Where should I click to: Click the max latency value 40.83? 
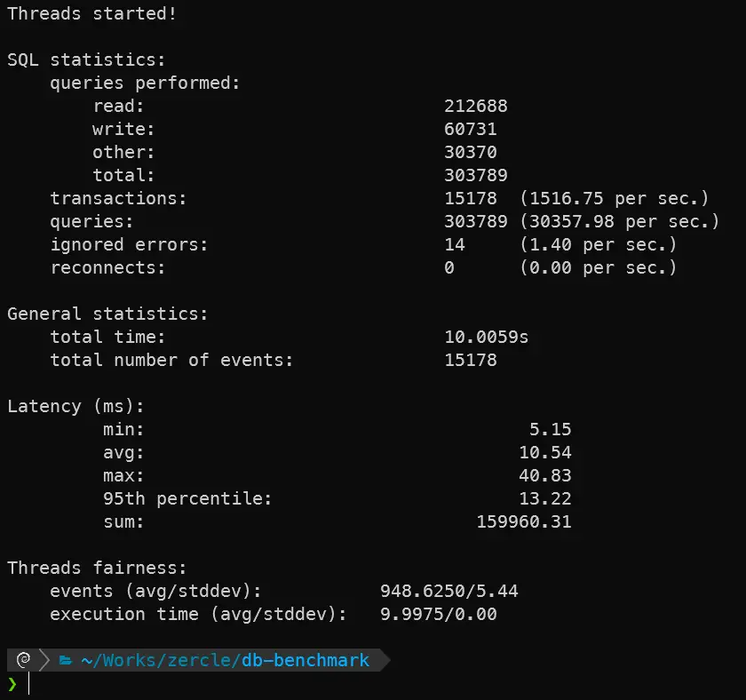(x=544, y=476)
